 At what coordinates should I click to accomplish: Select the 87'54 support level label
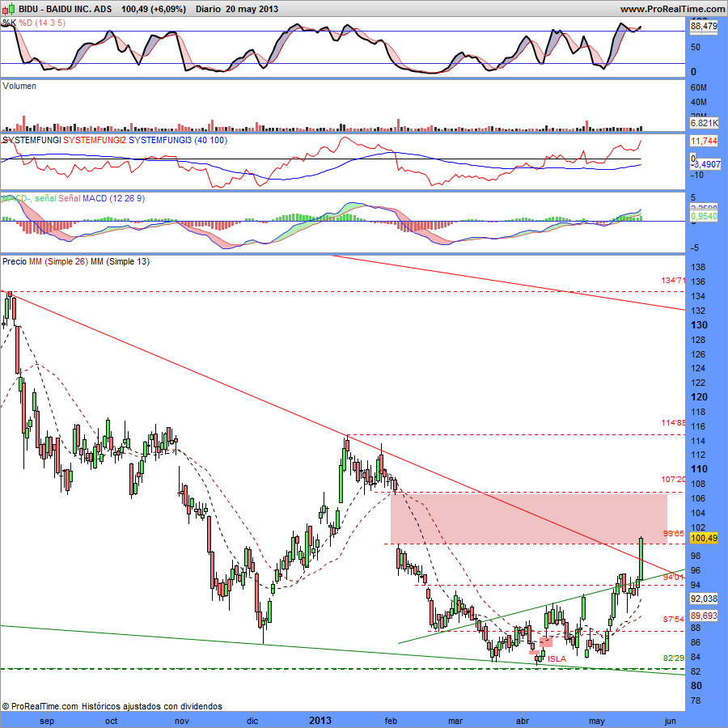pyautogui.click(x=674, y=620)
